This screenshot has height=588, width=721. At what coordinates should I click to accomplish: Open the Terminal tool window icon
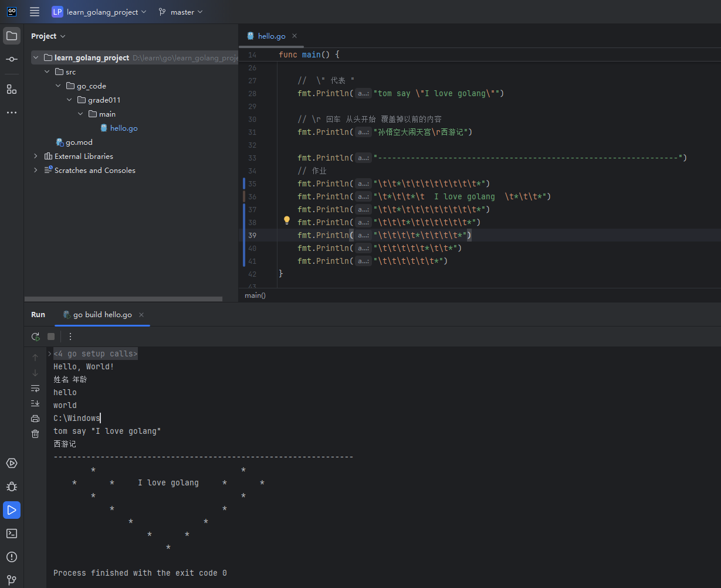[x=12, y=533]
